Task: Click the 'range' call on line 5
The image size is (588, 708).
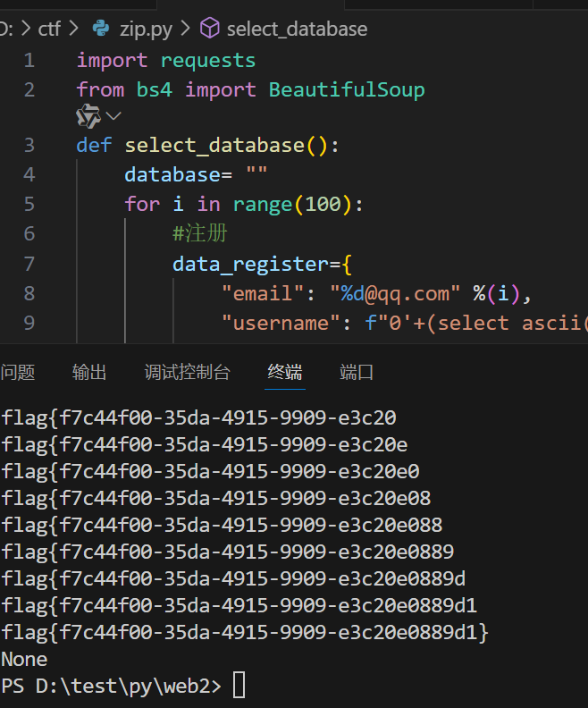Action: [263, 205]
